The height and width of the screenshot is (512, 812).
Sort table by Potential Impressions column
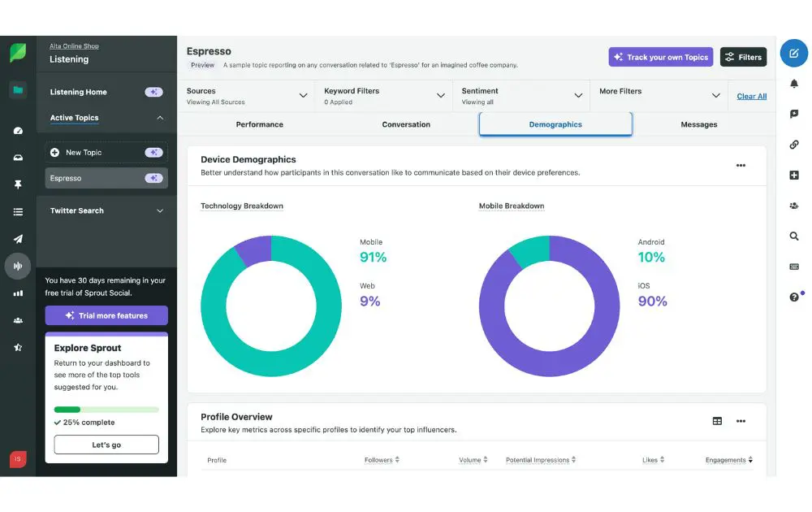point(541,460)
